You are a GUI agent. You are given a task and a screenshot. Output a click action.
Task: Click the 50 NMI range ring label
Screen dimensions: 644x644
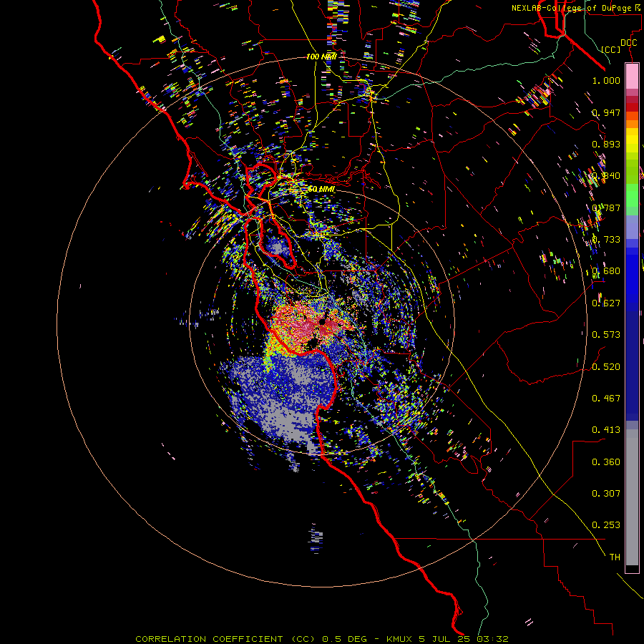(321, 190)
